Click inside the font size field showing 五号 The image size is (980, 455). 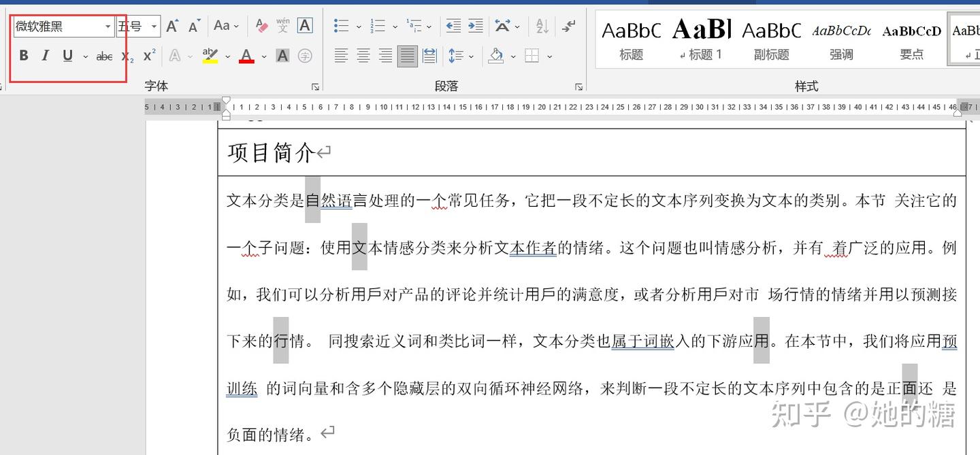(133, 26)
